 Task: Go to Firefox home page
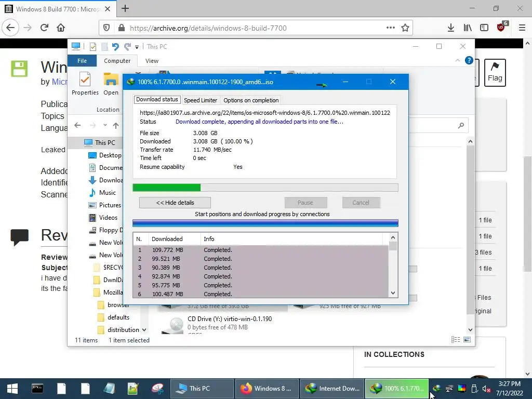click(x=61, y=28)
